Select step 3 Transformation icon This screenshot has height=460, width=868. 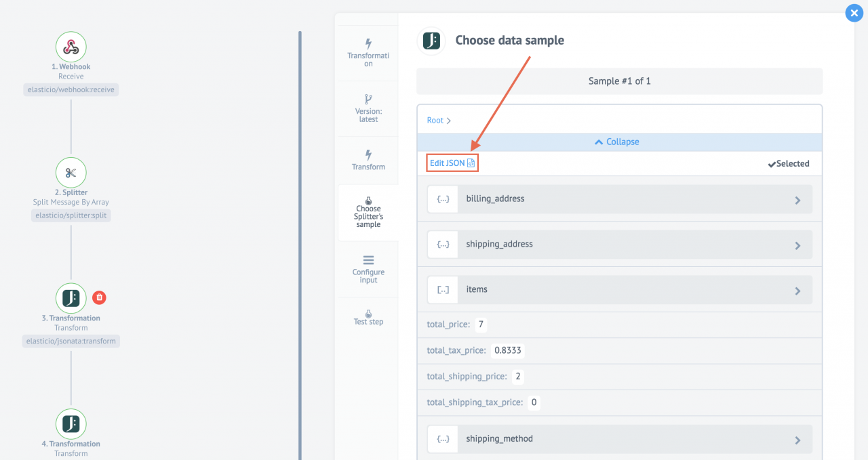71,298
